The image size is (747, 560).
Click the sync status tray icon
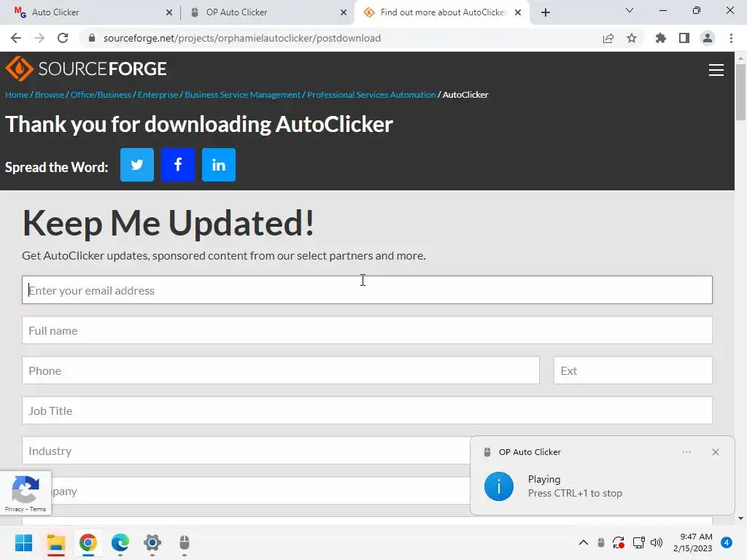(619, 542)
